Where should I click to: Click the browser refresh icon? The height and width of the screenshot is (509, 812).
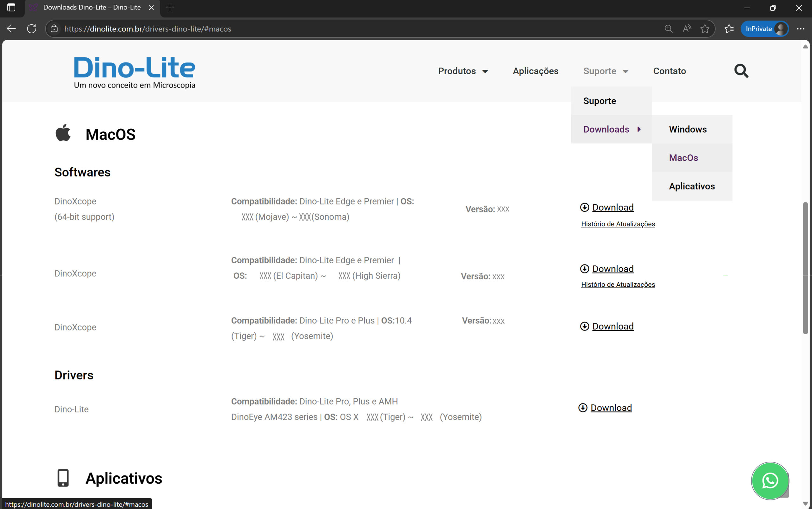(x=32, y=29)
